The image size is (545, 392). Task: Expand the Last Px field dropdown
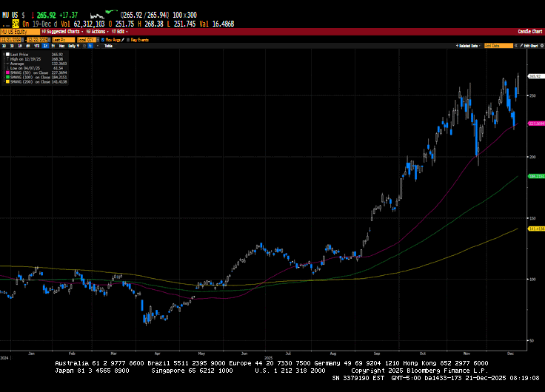click(x=64, y=39)
